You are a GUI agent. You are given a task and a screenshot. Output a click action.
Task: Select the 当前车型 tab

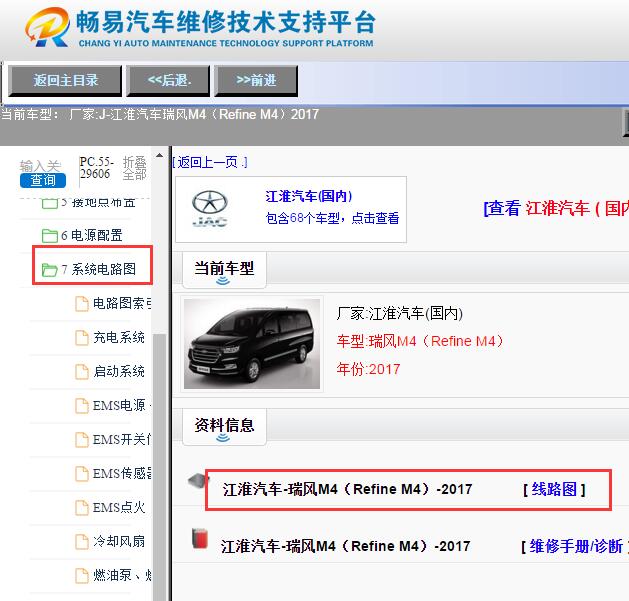pos(224,269)
